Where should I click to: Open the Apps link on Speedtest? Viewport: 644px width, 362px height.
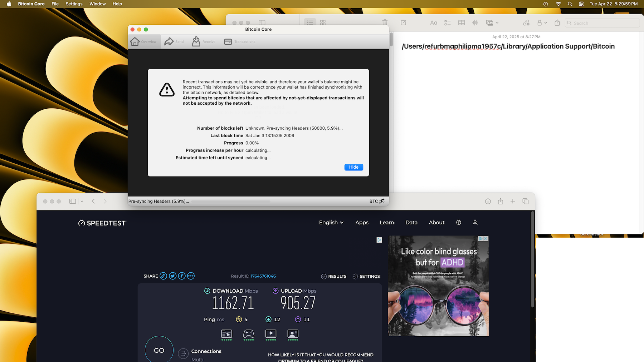tap(362, 222)
